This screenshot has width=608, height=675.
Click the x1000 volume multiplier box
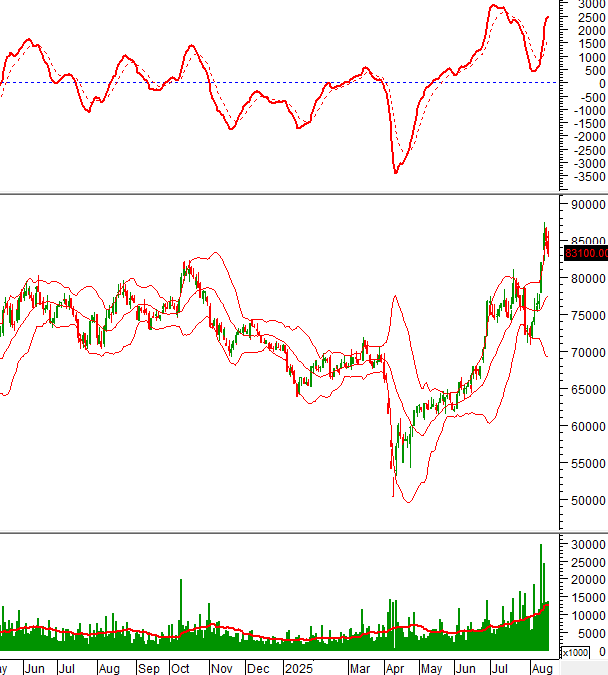(x=575, y=653)
